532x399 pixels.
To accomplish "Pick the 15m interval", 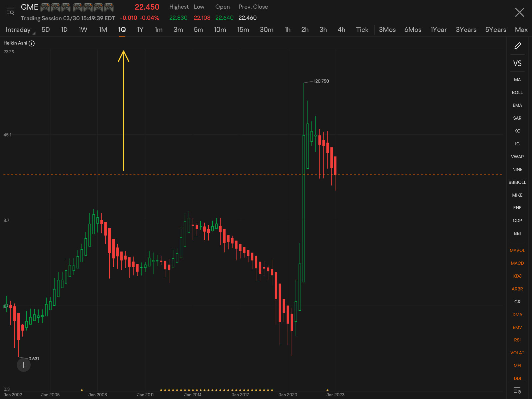I will pyautogui.click(x=243, y=30).
